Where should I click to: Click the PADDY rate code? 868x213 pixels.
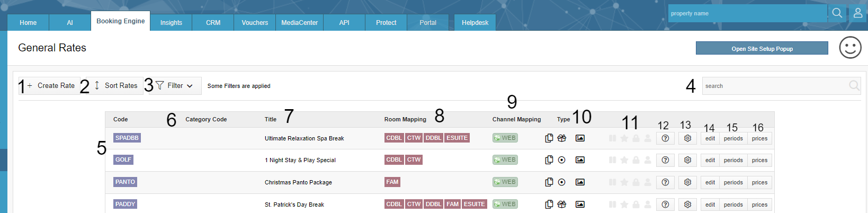[125, 204]
